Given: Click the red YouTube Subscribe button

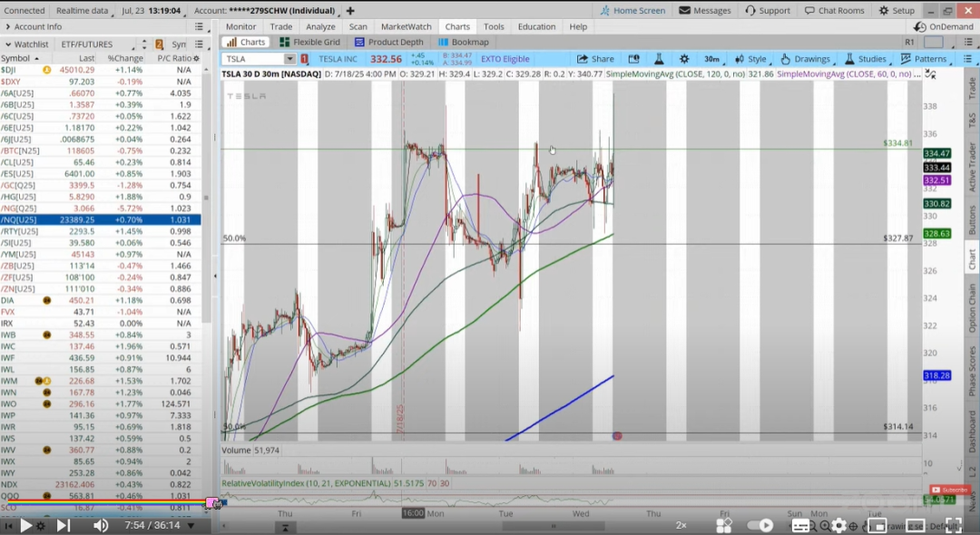Looking at the screenshot, I should (x=949, y=490).
